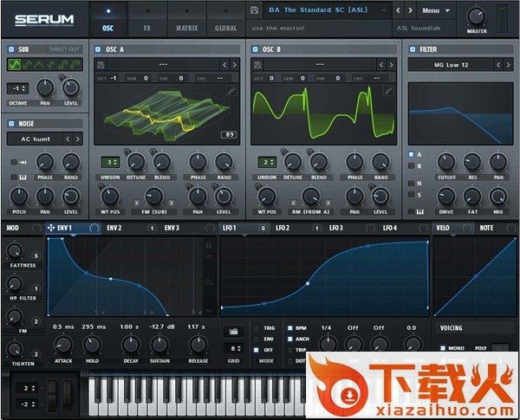The height and width of the screenshot is (420, 520).
Task: Switch to the MATRIX tab
Action: [x=186, y=20]
